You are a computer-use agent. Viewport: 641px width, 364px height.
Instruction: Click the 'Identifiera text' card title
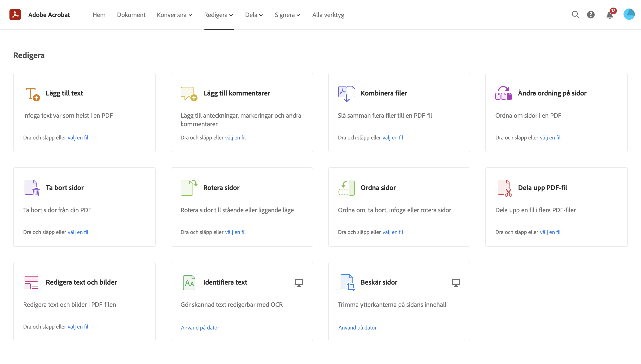(225, 282)
